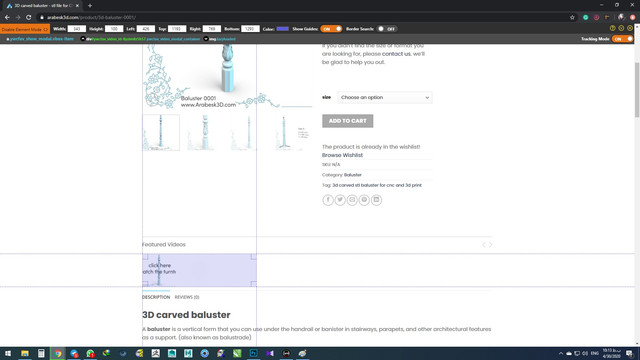The height and width of the screenshot is (360, 640).
Task: Click the red extension icon next to avatar
Action: (633, 17)
